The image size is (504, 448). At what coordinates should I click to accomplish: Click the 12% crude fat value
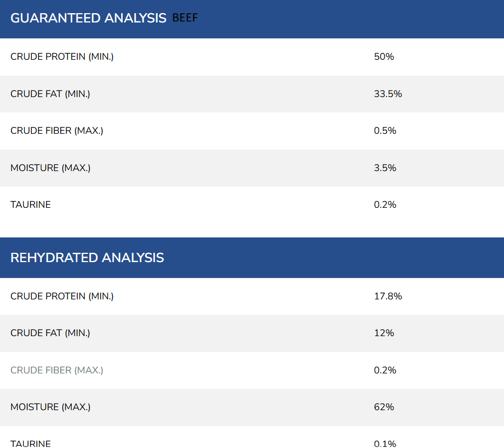click(x=384, y=333)
